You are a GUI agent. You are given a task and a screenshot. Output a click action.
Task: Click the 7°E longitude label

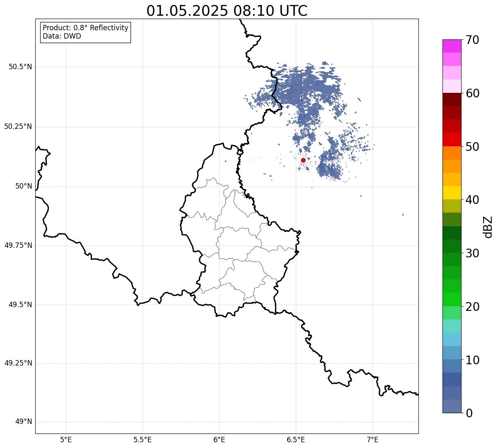(372, 439)
